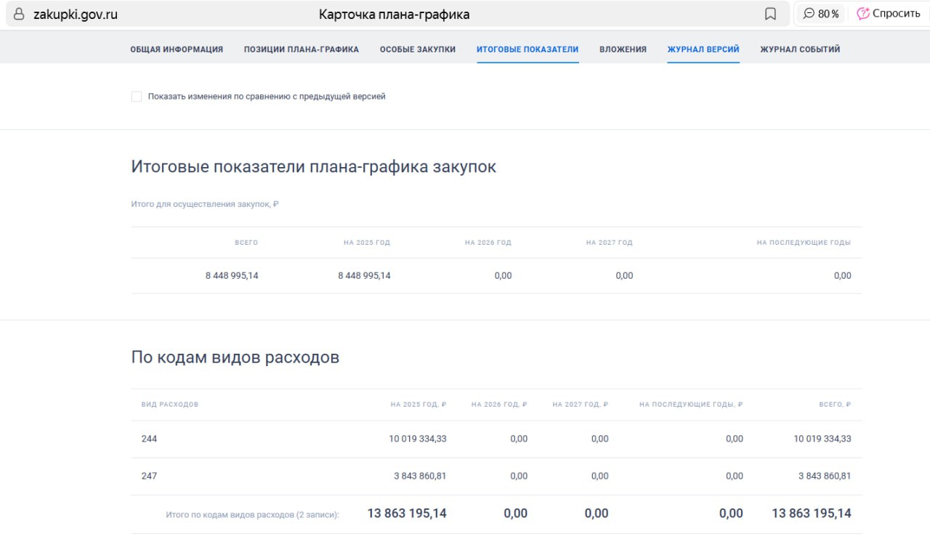This screenshot has height=560, width=930.
Task: Click the Вид расходов column header
Action: point(170,405)
